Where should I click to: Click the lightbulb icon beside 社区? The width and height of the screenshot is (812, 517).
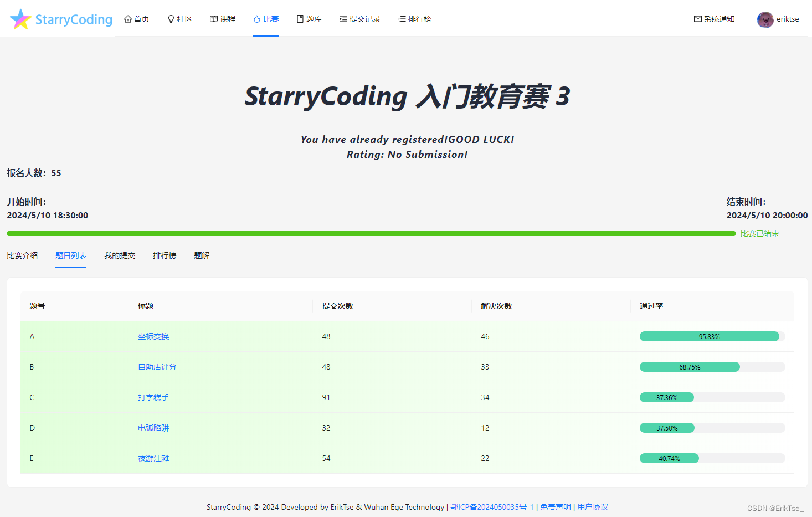[x=171, y=19]
